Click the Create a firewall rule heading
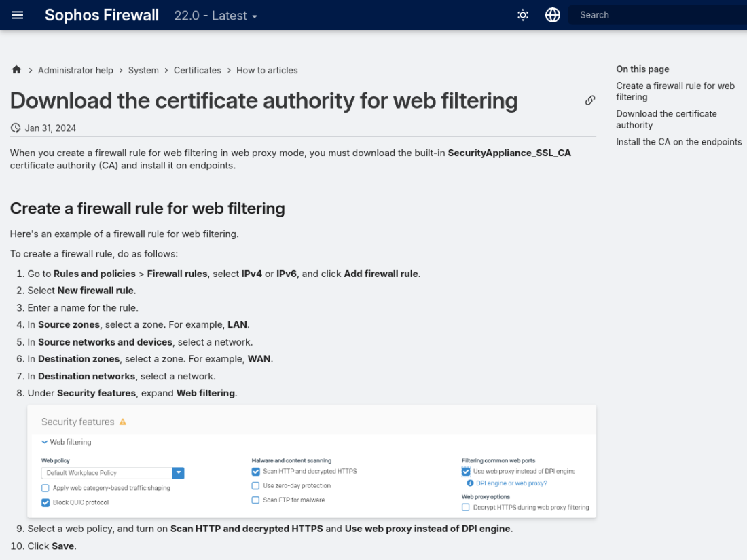Screen dimensions: 747x560 tap(147, 208)
